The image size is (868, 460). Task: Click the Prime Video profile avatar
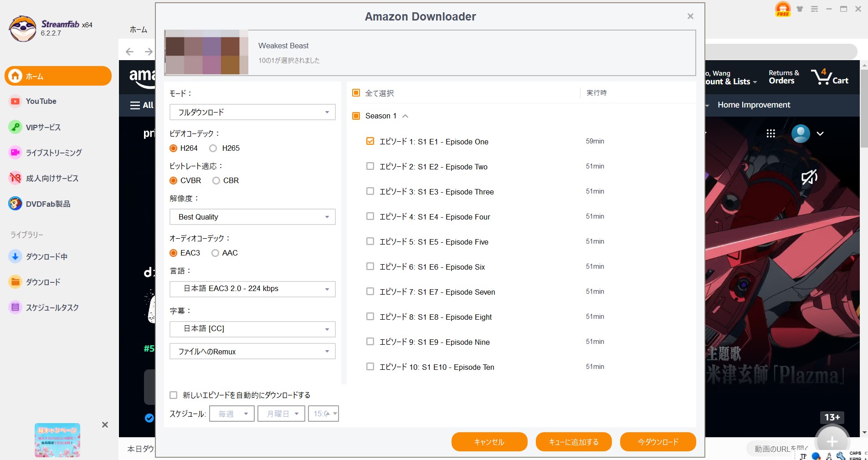(x=801, y=133)
